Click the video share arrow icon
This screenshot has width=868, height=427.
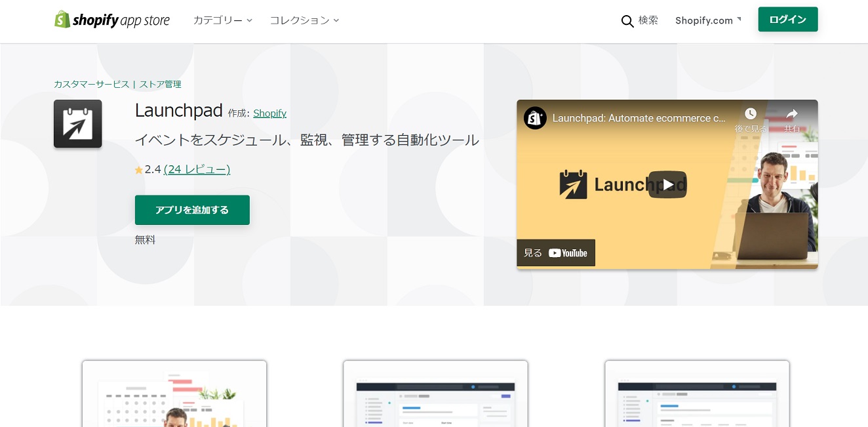(x=792, y=114)
